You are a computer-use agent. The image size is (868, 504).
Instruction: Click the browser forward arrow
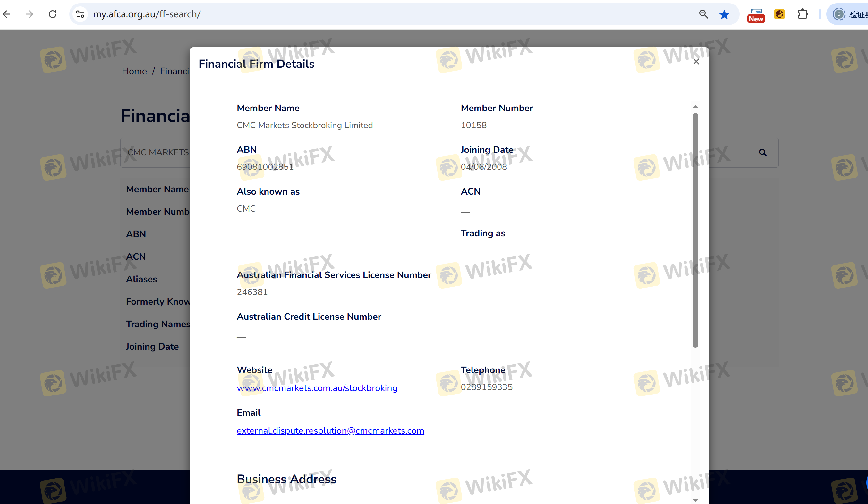[30, 14]
